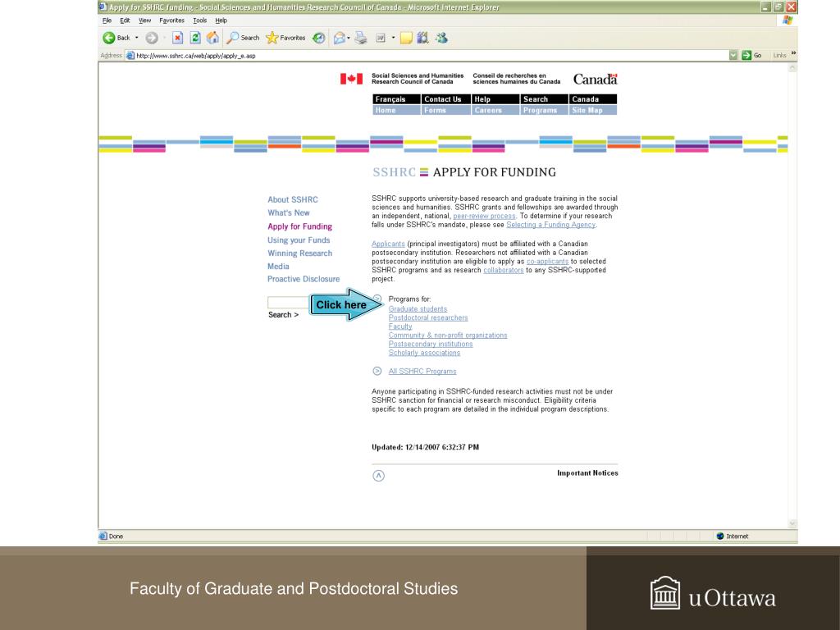
Task: Open Graduate students programs link
Action: click(418, 309)
